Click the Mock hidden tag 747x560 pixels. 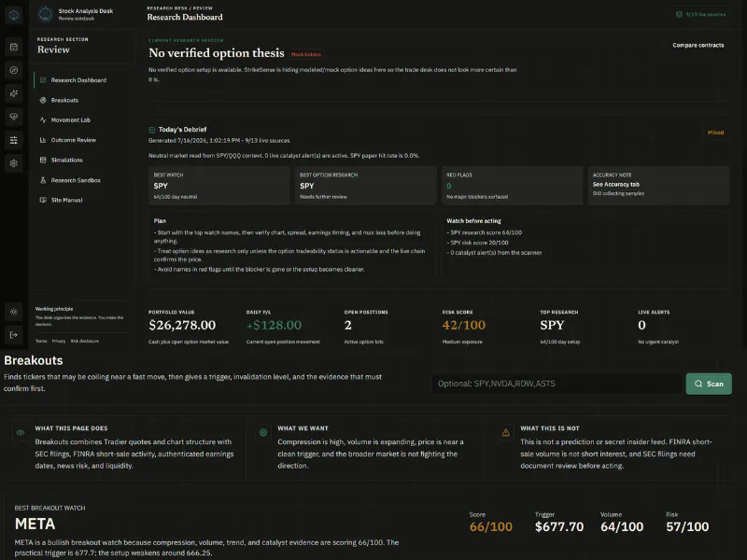tap(306, 54)
